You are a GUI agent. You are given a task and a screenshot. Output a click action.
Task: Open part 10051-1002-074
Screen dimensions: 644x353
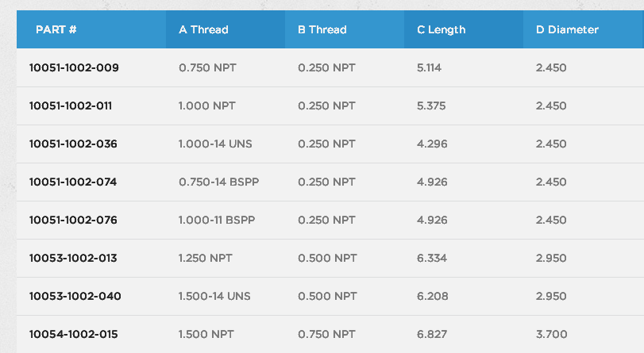click(73, 182)
